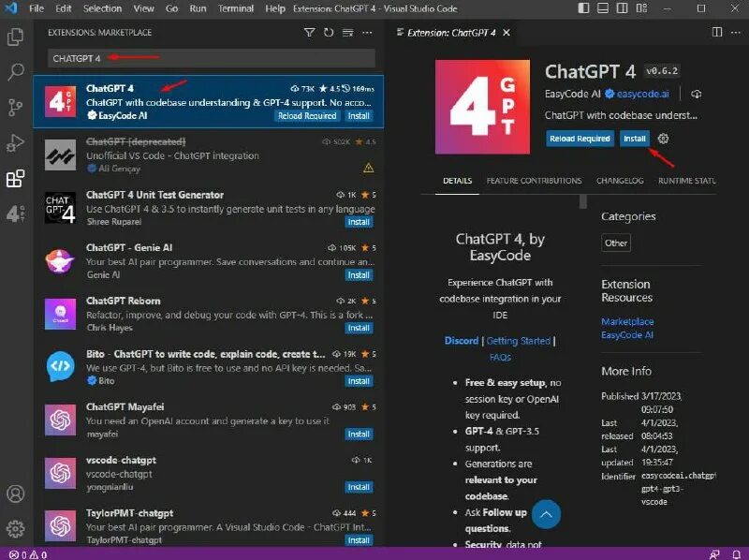Open the Help menu
749x560 pixels.
[x=275, y=8]
